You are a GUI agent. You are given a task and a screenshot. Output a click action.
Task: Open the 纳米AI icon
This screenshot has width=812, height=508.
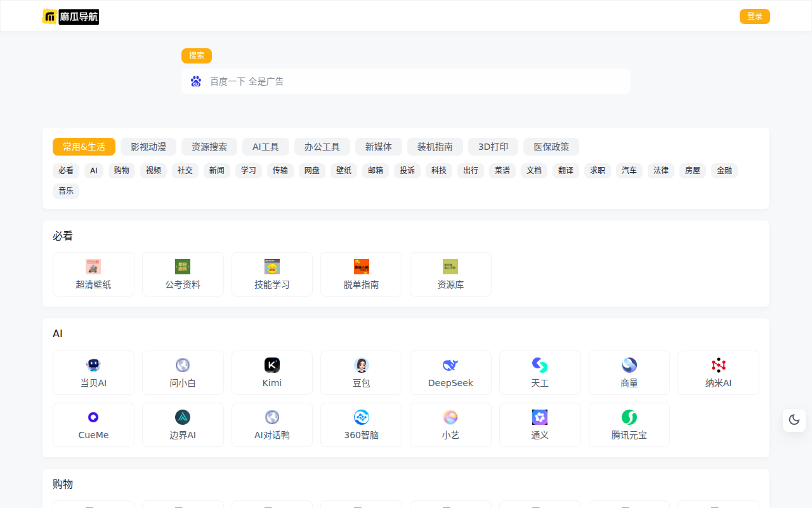[719, 365]
